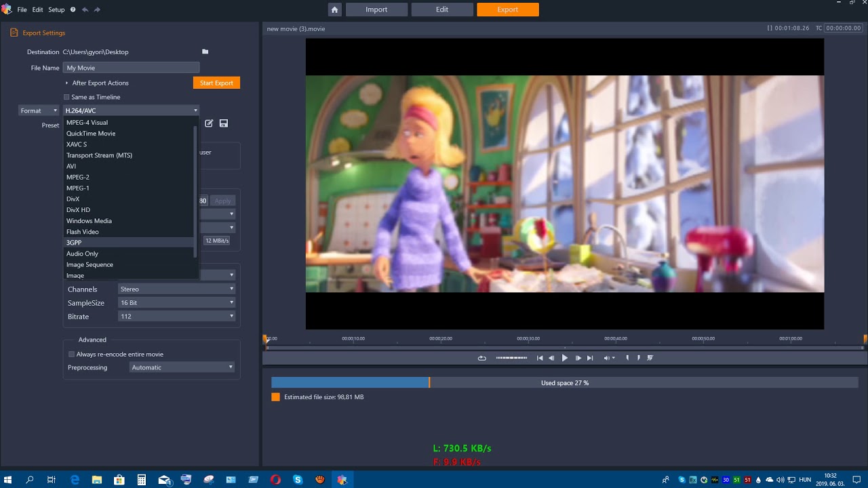Screen dimensions: 868x488
Task: Select MPEG-4 Visual format
Action: [128, 123]
